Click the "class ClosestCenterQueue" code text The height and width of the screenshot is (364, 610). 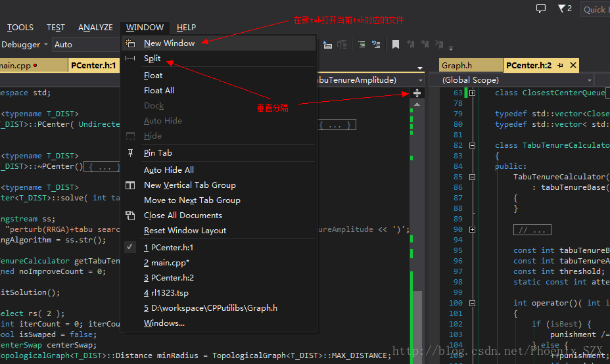pos(550,93)
